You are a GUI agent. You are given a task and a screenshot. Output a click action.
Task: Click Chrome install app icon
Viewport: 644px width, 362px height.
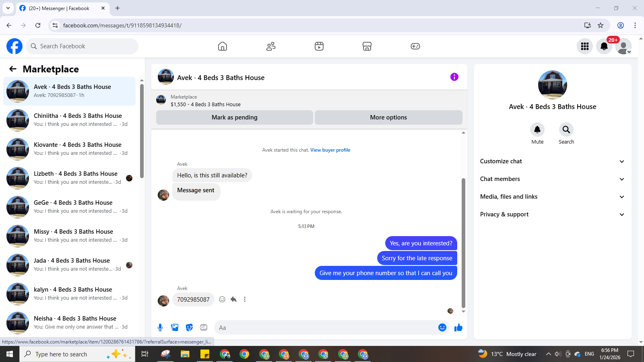[588, 25]
